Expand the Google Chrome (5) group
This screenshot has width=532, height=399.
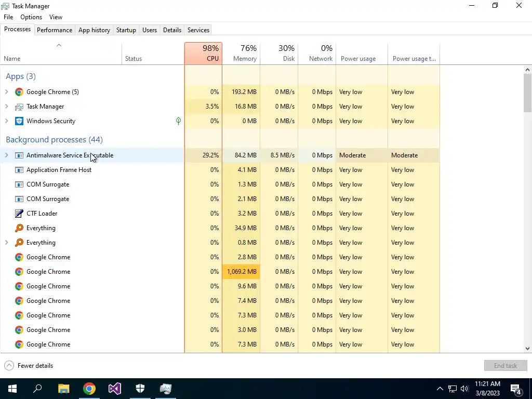tap(6, 92)
